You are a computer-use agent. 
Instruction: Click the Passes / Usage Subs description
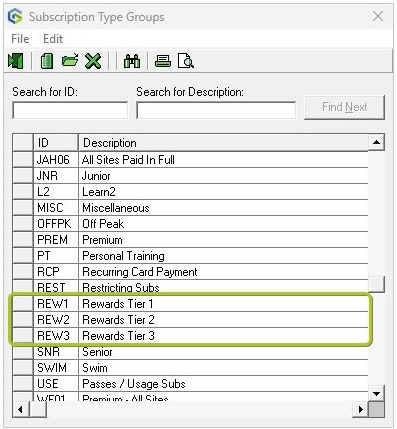coord(223,384)
